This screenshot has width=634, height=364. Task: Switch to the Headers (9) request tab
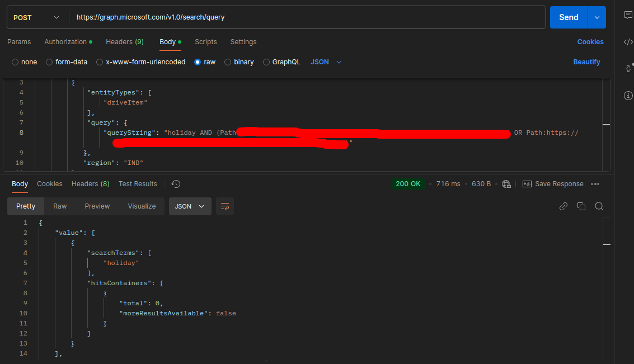[x=124, y=41]
